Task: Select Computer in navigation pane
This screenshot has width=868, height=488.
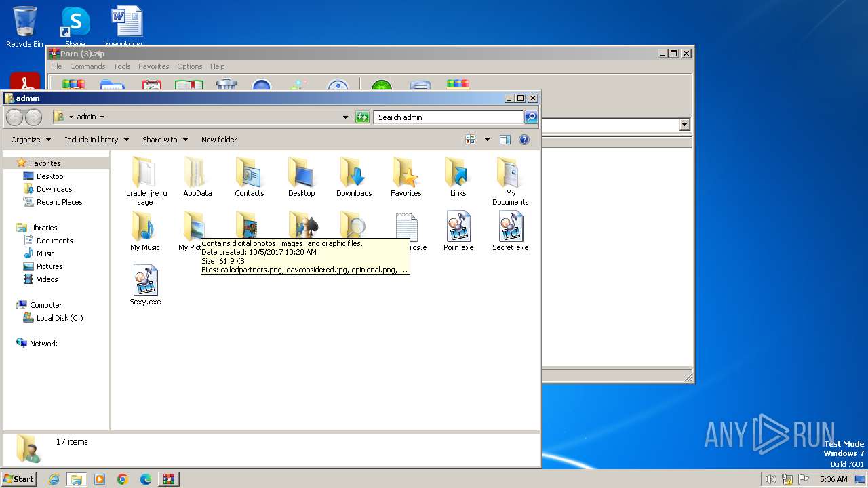Action: (x=45, y=305)
